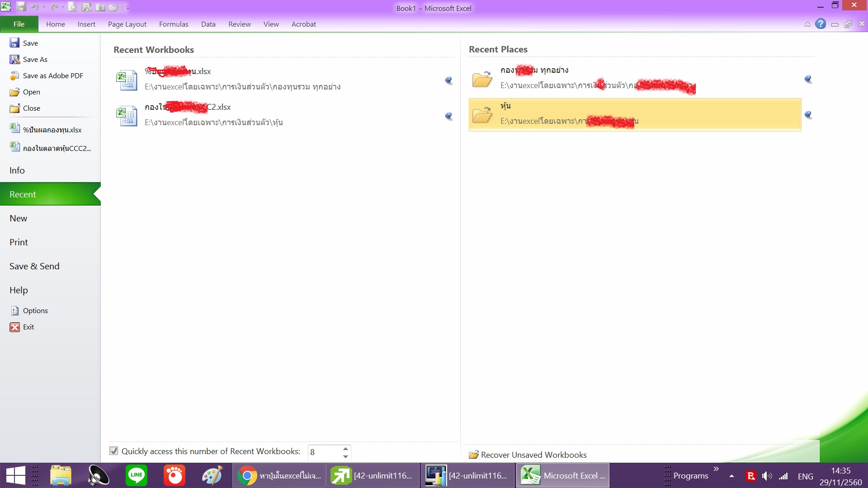Pin the first recent workbook to the list
Screen dimensions: 868x488
(448, 80)
